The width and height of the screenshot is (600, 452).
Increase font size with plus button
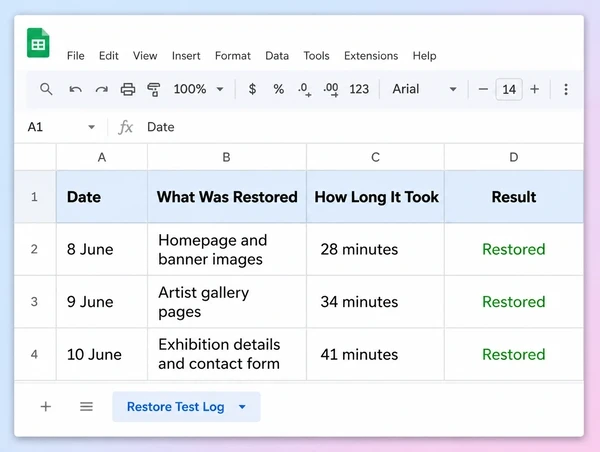coord(535,89)
